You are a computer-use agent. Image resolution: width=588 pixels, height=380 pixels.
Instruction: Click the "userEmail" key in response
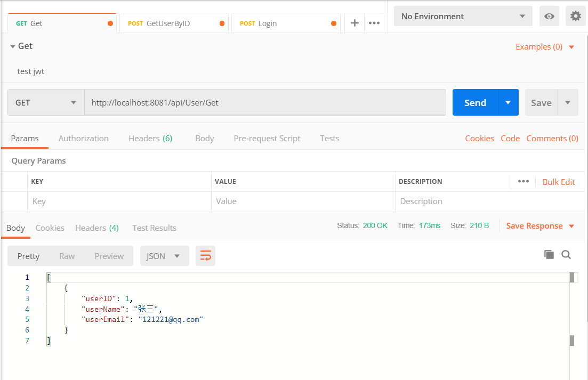point(106,319)
